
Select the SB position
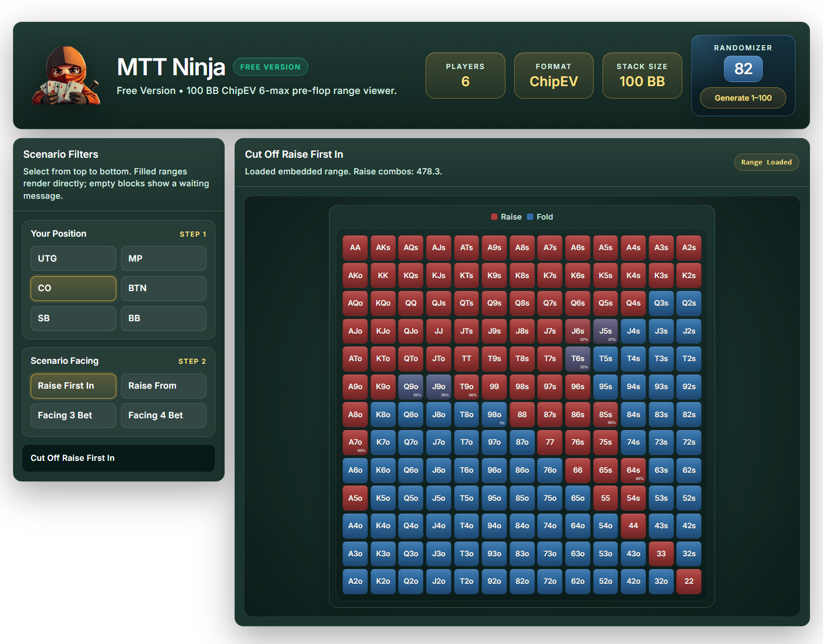point(73,318)
